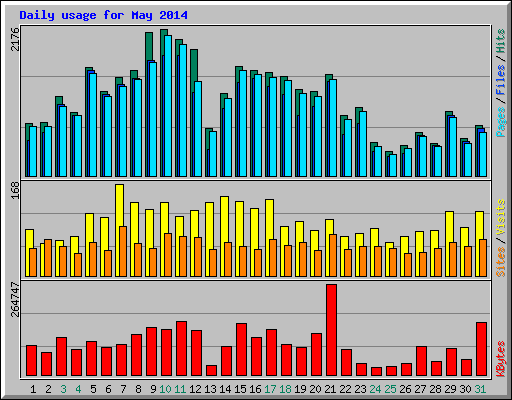Click day 13 on the x-axis
The image size is (512, 400).
(x=210, y=389)
